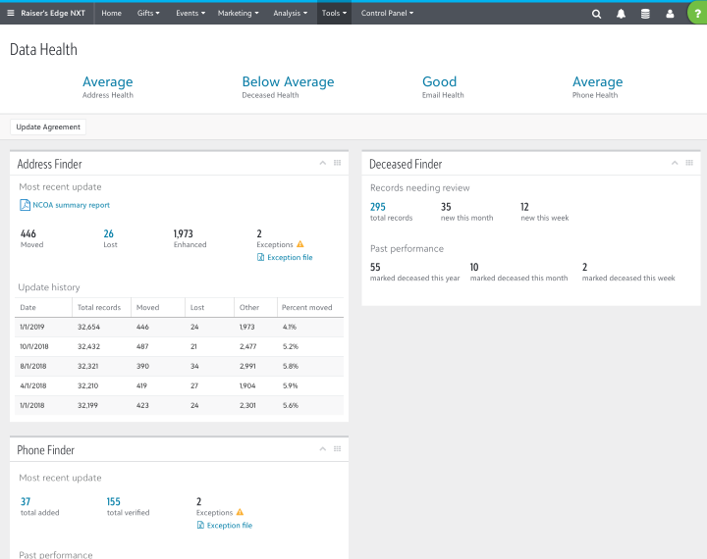Screen dimensions: 707x559
Task: Go to the Home menu item
Action: 111,13
